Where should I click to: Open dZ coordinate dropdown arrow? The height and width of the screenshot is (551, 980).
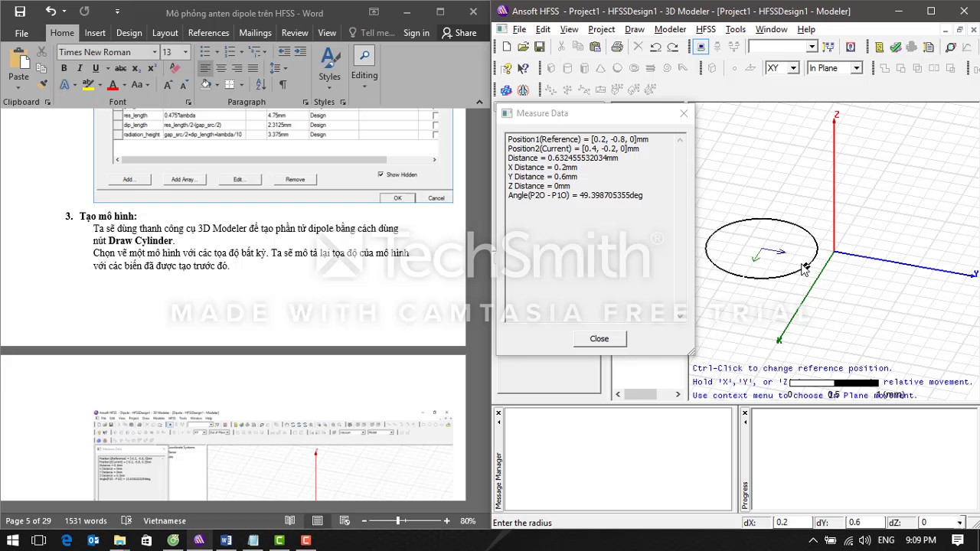tap(959, 523)
